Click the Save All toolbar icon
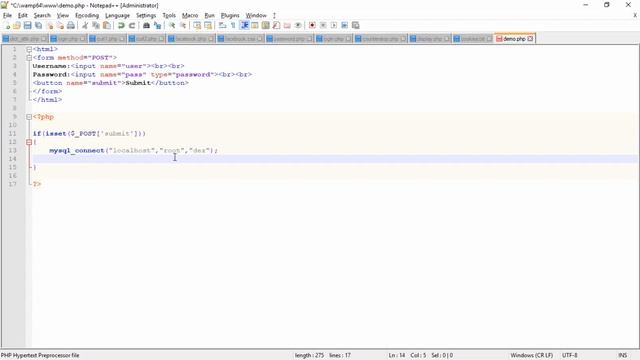640x360 pixels. [x=38, y=25]
